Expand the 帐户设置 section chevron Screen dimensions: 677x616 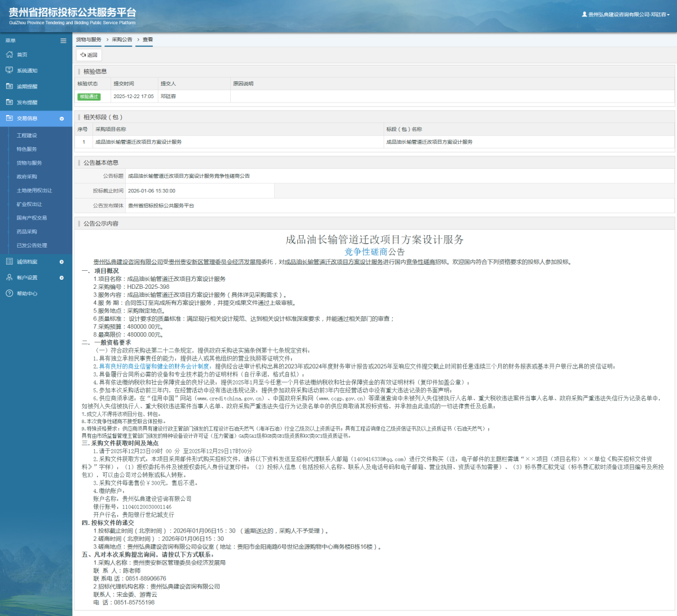tap(62, 277)
